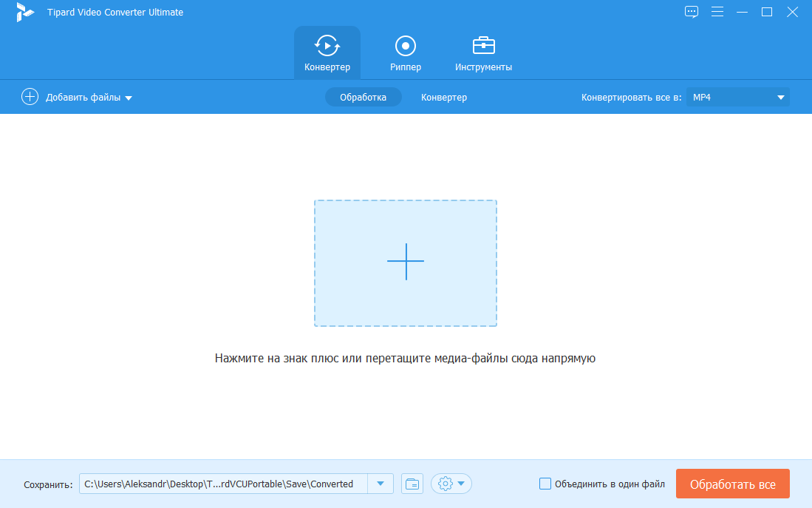Click the circled plus icon beside Добавить файлы
Image resolution: width=812 pixels, height=508 pixels.
(30, 97)
